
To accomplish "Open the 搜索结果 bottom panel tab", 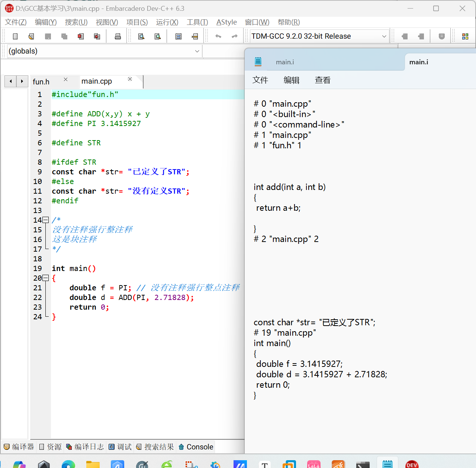I will [x=155, y=447].
